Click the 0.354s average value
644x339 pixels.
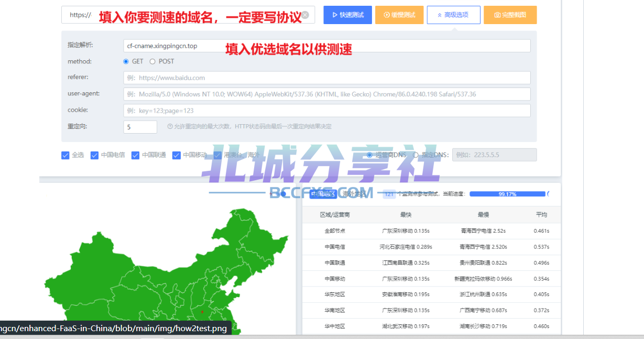pos(541,279)
